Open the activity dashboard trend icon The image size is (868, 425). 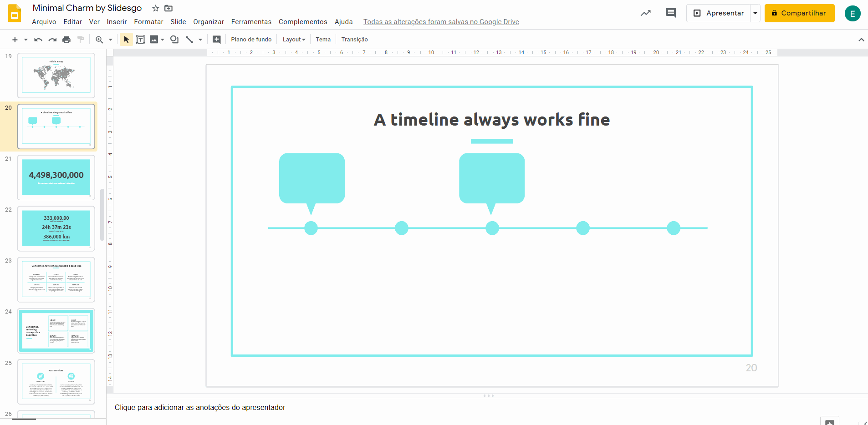(x=646, y=13)
